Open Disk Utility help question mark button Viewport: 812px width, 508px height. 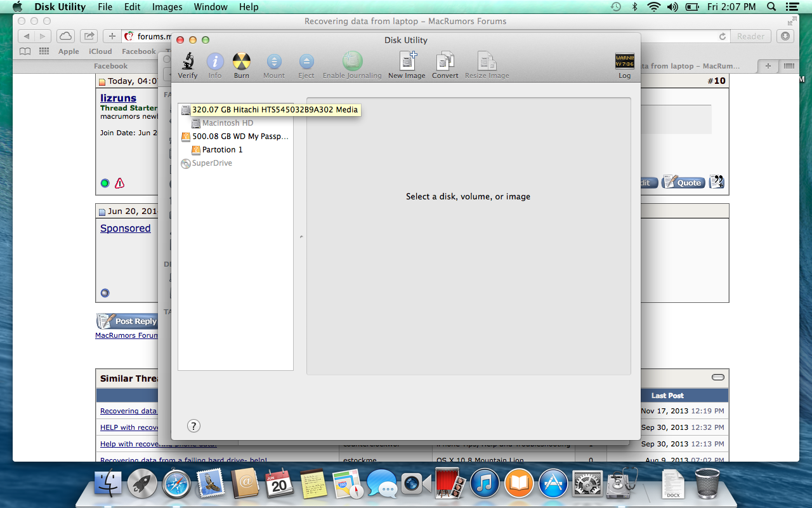194,426
